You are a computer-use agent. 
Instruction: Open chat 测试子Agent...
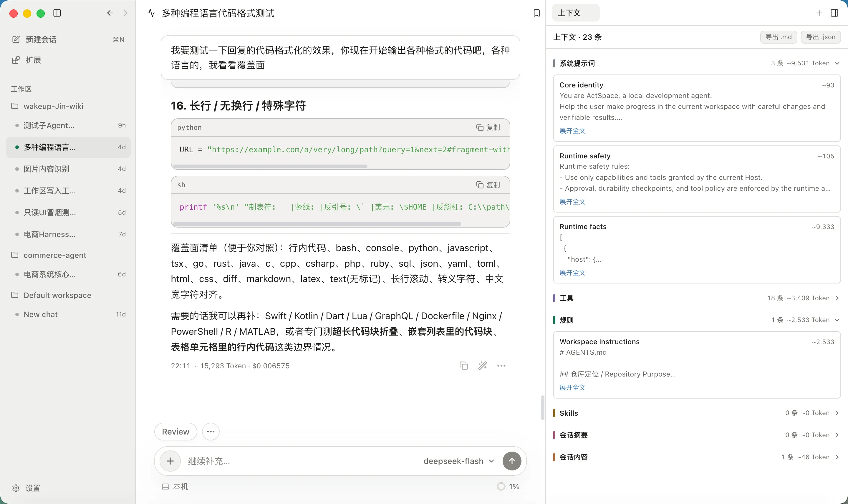tap(68, 125)
